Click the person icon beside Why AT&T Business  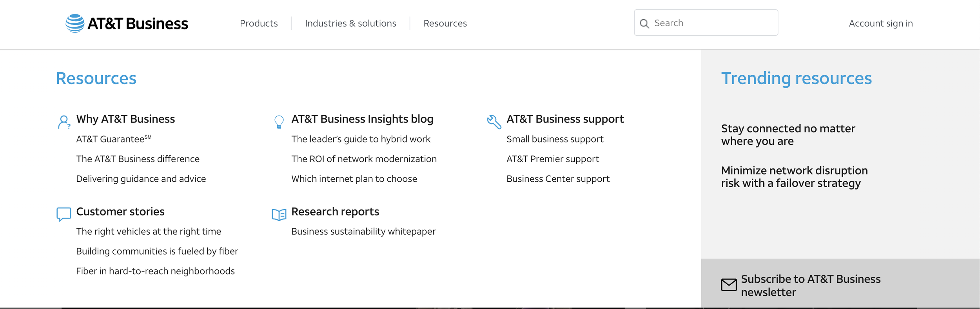point(64,122)
